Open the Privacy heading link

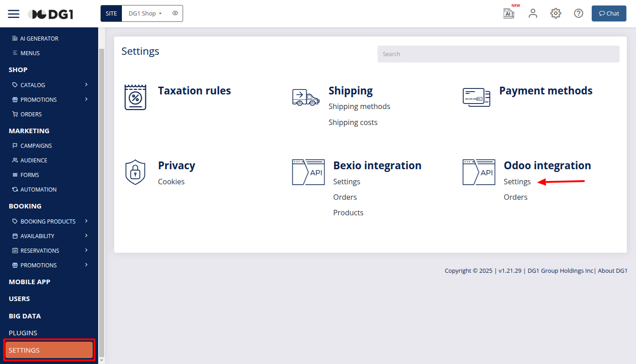[177, 166]
